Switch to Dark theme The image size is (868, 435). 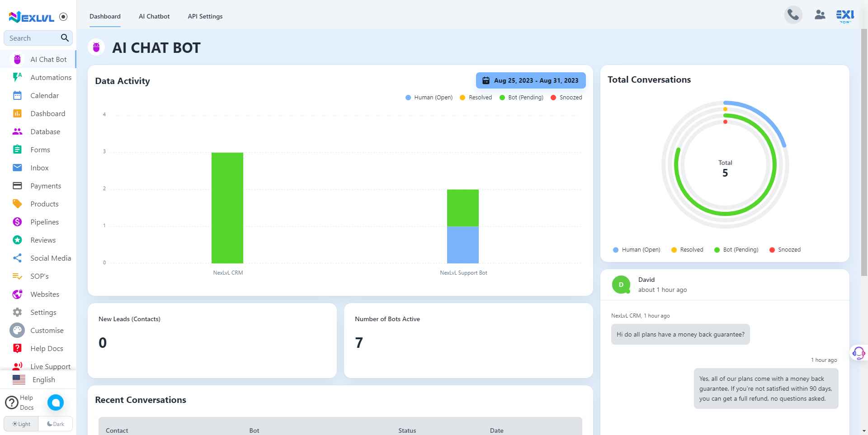tap(56, 424)
